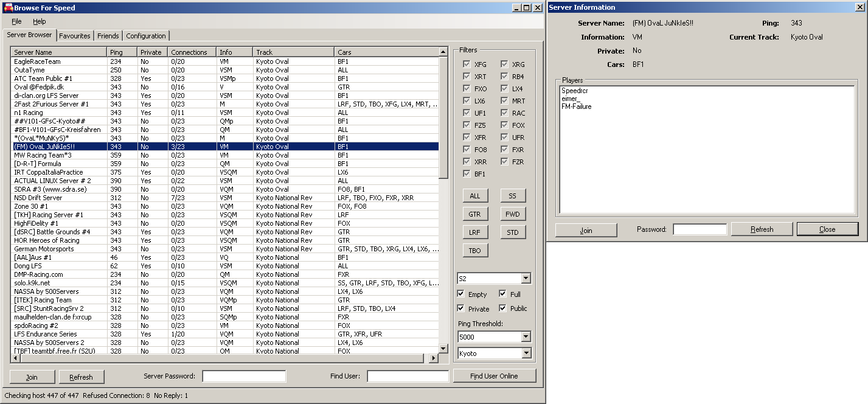Click Refresh in the main browser window
This screenshot has height=404, width=868.
(x=82, y=377)
